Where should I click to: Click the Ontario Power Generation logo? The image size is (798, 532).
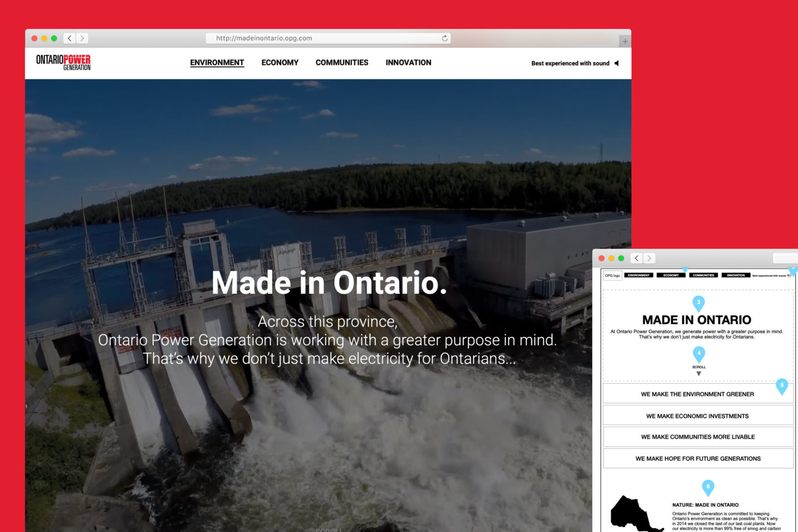(x=63, y=63)
